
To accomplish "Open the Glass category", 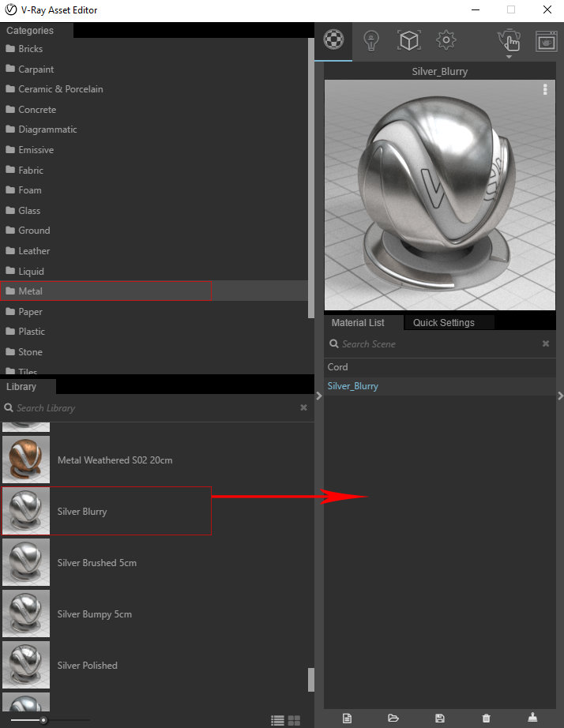I will tap(153, 211).
